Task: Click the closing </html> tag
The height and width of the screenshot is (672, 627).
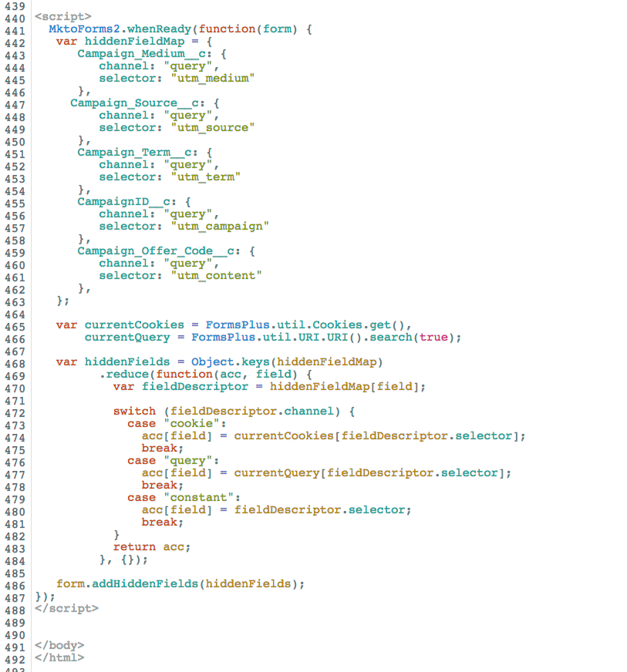Action: click(x=59, y=658)
